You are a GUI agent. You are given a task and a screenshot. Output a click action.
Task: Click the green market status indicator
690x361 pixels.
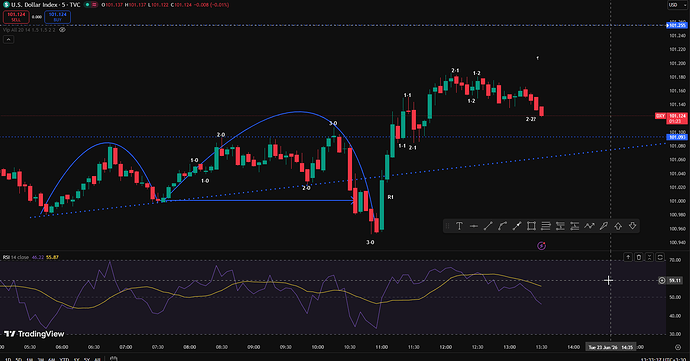point(88,4)
